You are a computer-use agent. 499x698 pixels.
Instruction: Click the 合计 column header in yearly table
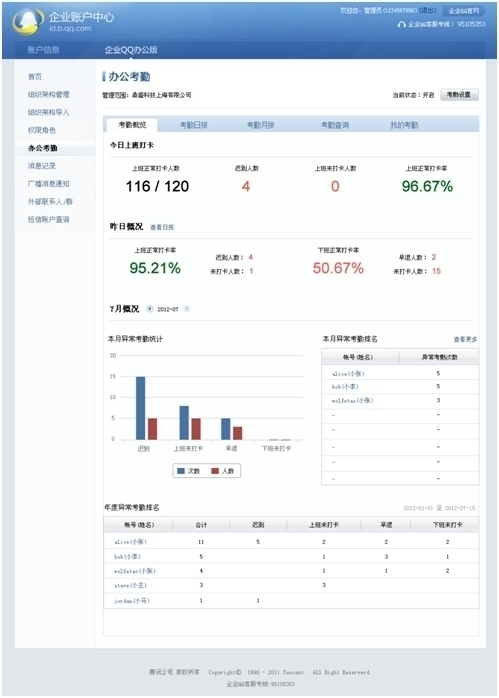tap(201, 525)
